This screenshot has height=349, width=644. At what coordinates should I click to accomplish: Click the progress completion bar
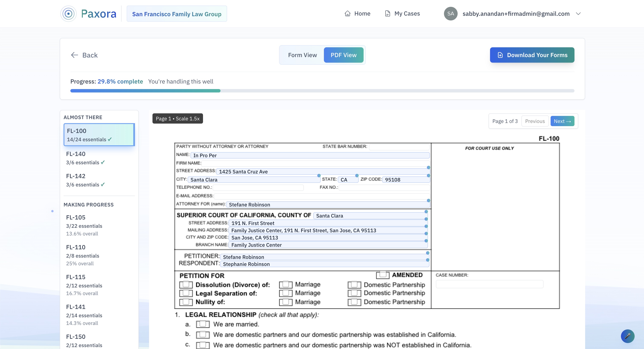(322, 91)
